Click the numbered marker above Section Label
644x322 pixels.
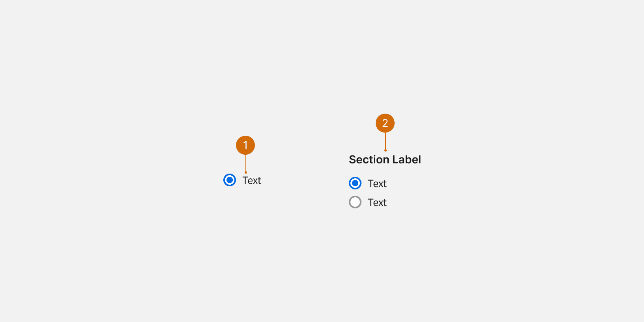coord(385,123)
